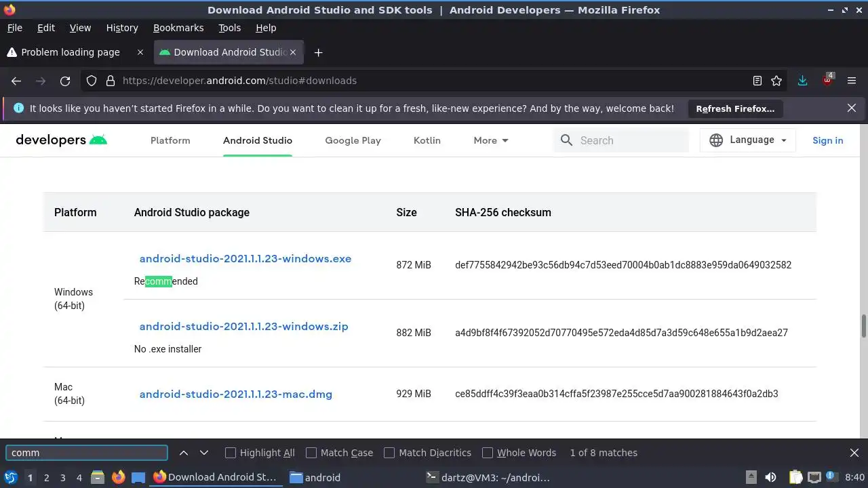Download android-studio-2021.1.1.23-windows.zip
Image resolution: width=868 pixels, height=488 pixels.
(x=244, y=326)
